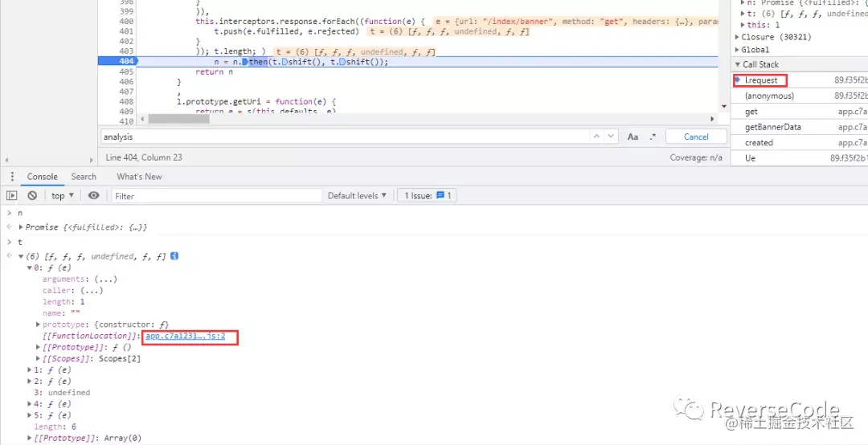Toggle regular expression search option
This screenshot has width=868, height=445.
pos(652,137)
